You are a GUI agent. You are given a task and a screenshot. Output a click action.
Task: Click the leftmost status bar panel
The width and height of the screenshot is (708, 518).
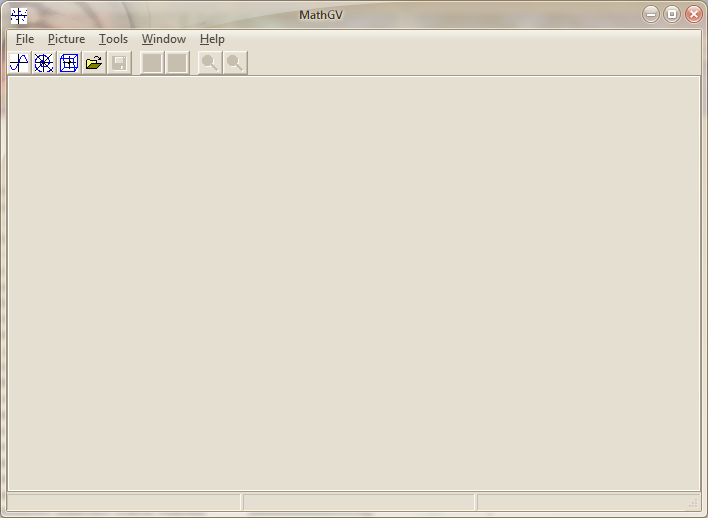(x=123, y=502)
